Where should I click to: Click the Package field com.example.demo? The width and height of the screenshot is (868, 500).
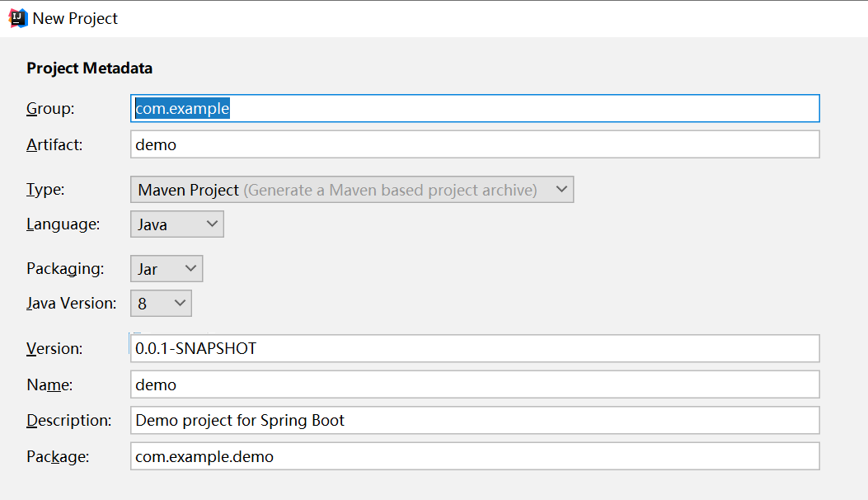coord(475,456)
